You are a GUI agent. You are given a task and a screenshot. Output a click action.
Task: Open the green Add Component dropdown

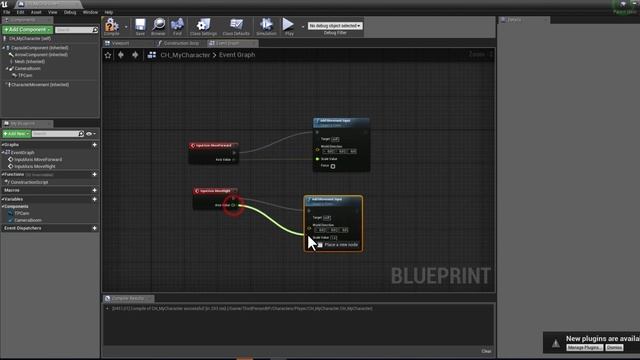click(27, 30)
